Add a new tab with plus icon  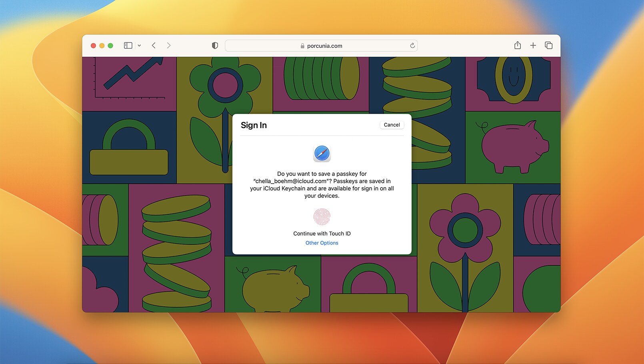[x=533, y=46]
